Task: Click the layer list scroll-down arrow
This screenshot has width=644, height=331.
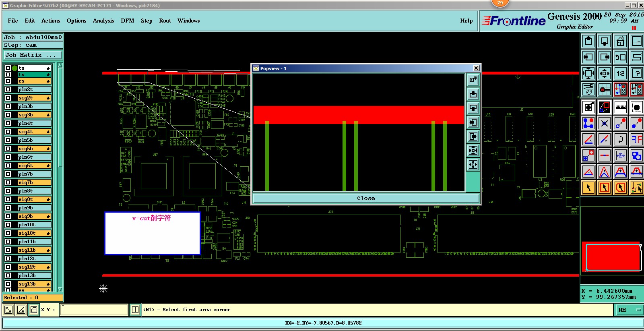Action: point(60,289)
